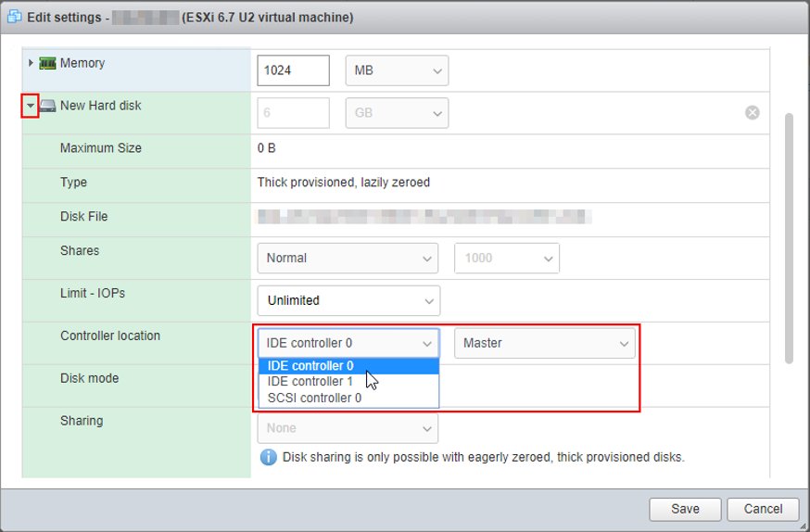Viewport: 810px width, 532px height.
Task: Collapse the New Hard disk section
Action: [x=31, y=106]
